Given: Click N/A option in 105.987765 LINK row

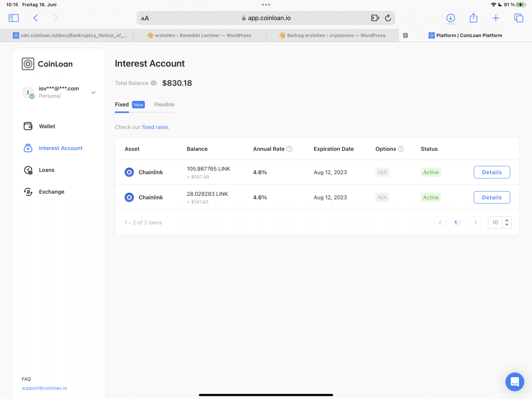Looking at the screenshot, I should (382, 172).
